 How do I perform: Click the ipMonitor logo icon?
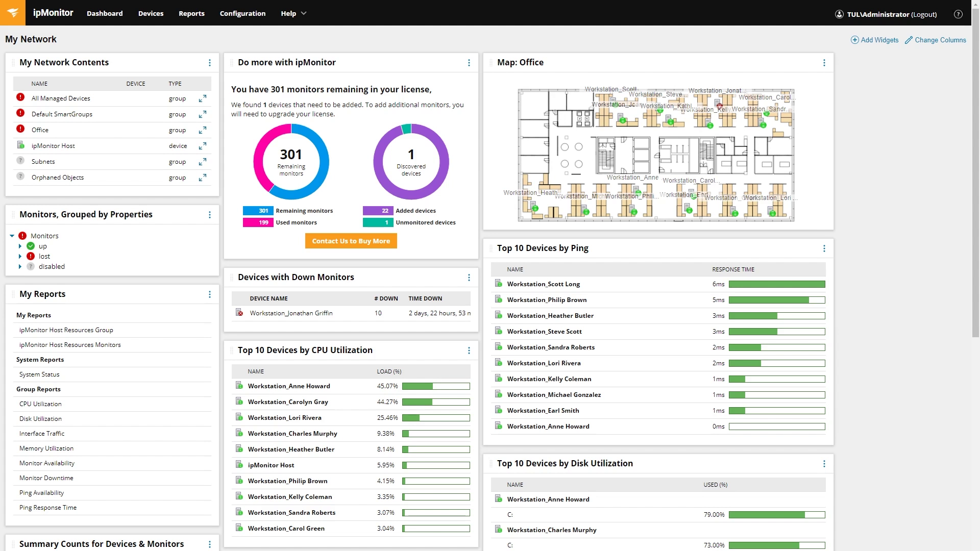tap(13, 13)
